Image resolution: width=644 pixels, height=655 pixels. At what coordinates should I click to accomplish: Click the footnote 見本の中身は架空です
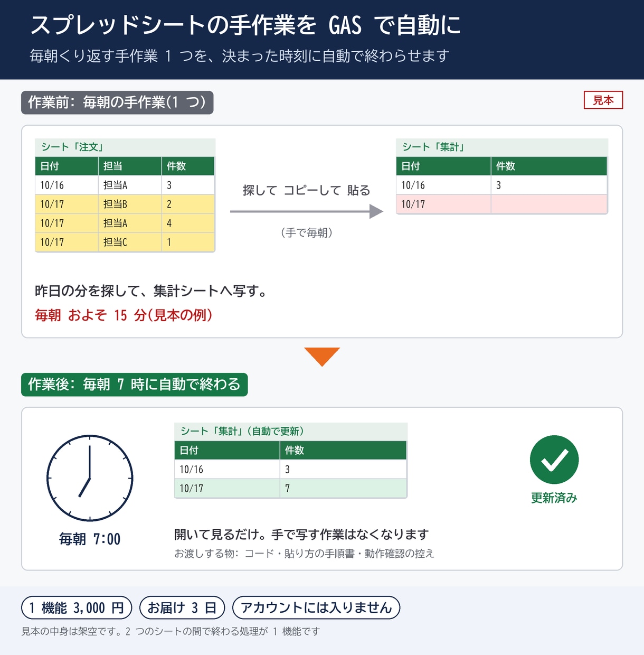click(x=171, y=631)
